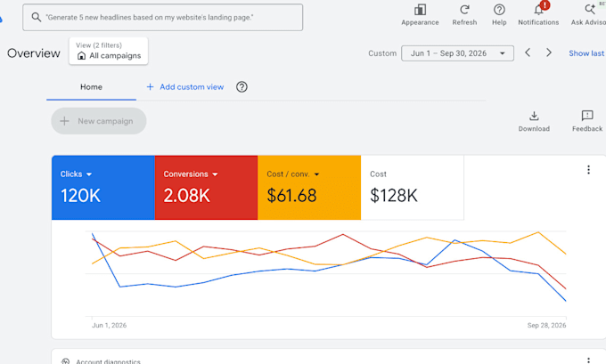The width and height of the screenshot is (606, 364).
Task: Click the $128K cost value
Action: point(394,195)
